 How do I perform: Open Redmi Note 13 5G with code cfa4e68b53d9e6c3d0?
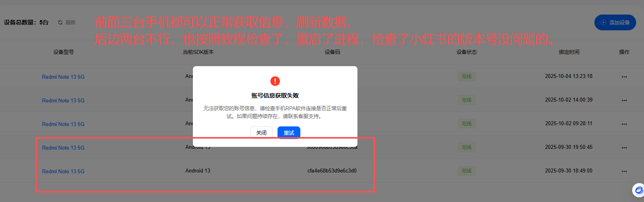pyautogui.click(x=63, y=171)
